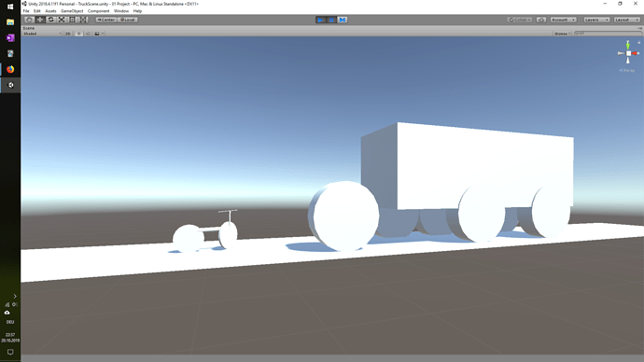This screenshot has width=644, height=362.
Task: Open the Action Center notifications icon
Action: 10,352
